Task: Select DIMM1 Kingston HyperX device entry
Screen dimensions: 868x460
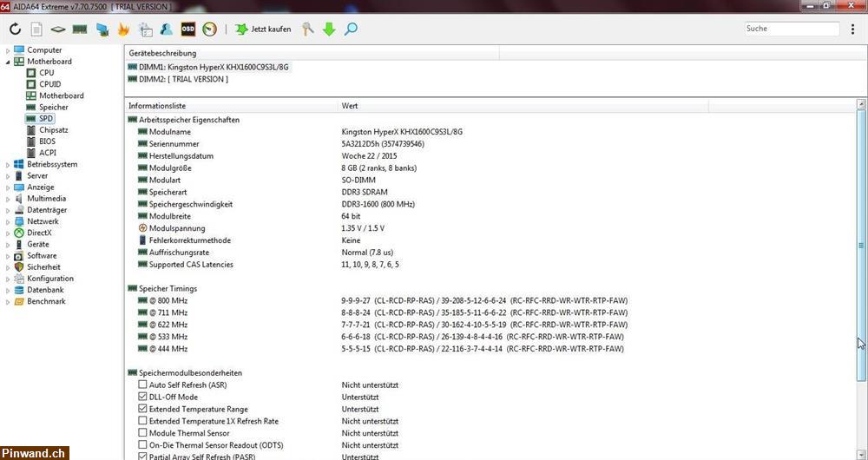Action: click(x=214, y=67)
